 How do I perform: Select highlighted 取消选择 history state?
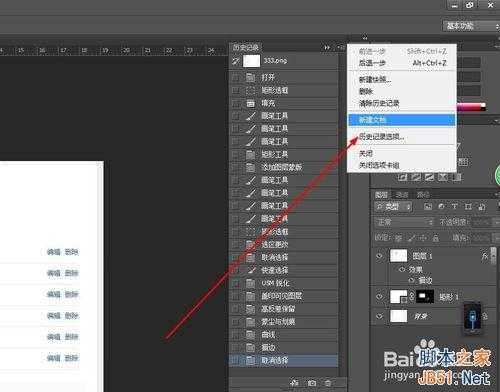[284, 360]
